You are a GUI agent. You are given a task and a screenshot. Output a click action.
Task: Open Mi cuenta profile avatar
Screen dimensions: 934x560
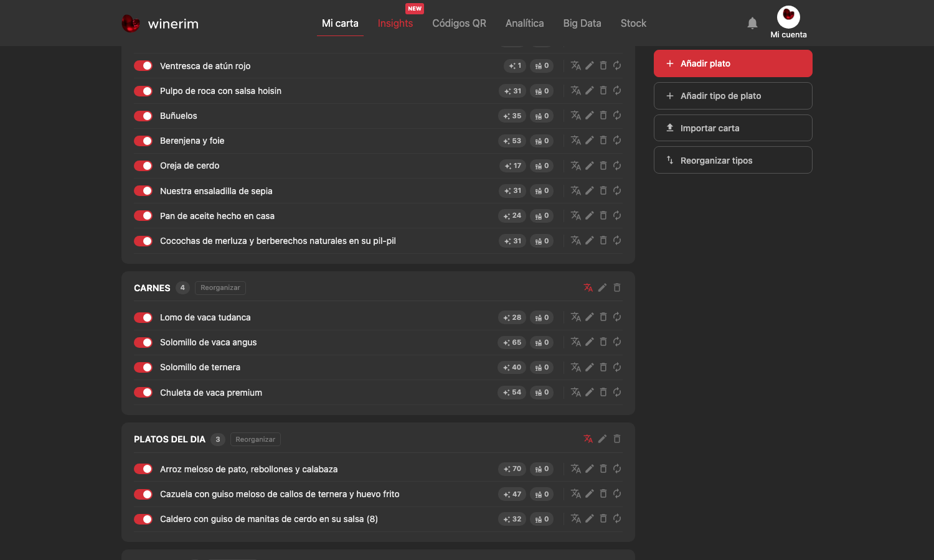tap(788, 17)
